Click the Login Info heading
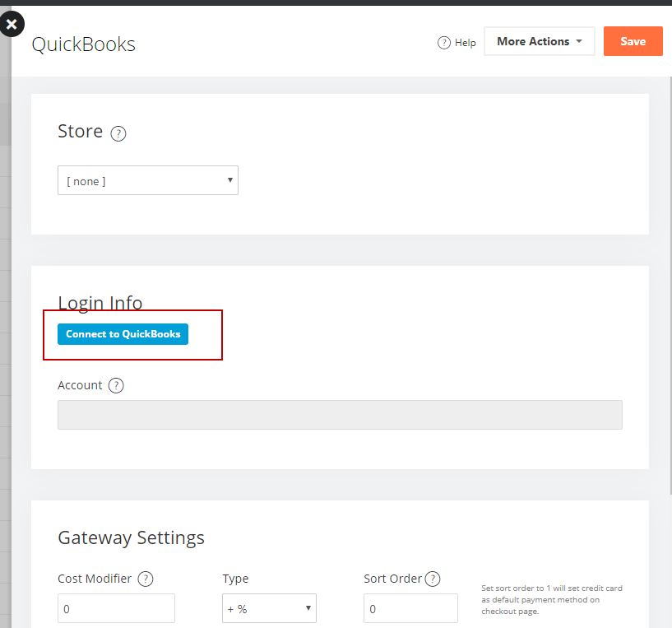The height and width of the screenshot is (628, 672). (100, 303)
